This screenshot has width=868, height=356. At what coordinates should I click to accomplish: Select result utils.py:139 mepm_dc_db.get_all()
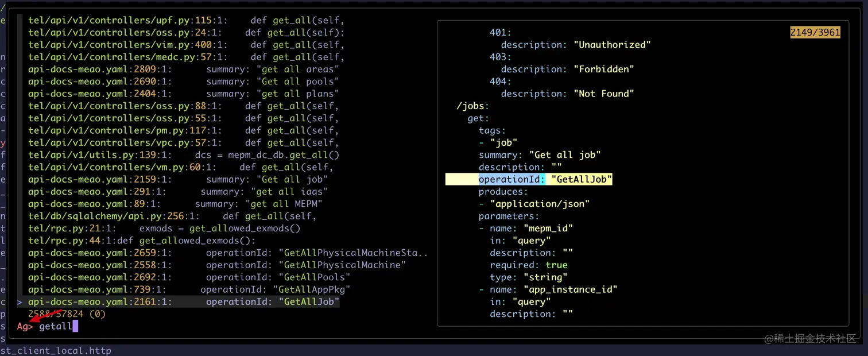[184, 155]
